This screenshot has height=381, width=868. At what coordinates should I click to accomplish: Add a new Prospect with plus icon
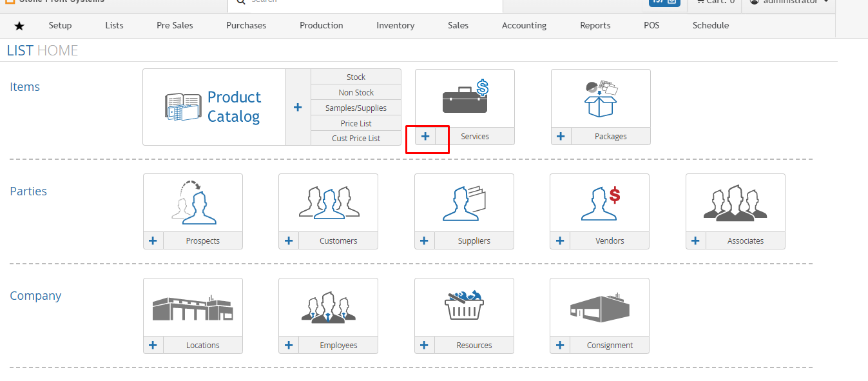point(153,240)
